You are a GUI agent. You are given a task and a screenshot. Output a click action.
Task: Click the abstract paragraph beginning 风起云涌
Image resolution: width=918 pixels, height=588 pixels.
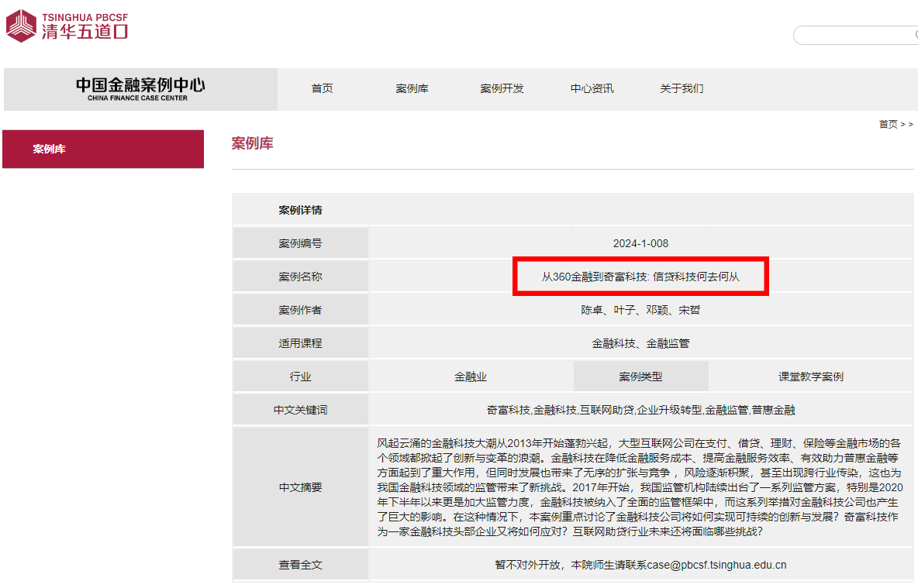640,487
